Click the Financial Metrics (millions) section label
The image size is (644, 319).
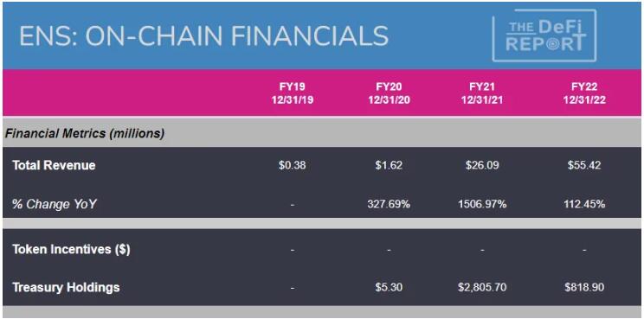(x=85, y=134)
